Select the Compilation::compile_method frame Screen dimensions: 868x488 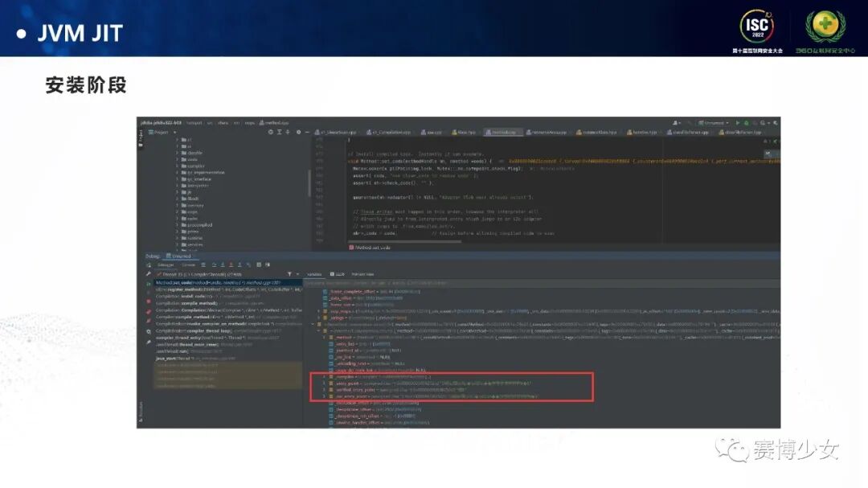click(228, 304)
